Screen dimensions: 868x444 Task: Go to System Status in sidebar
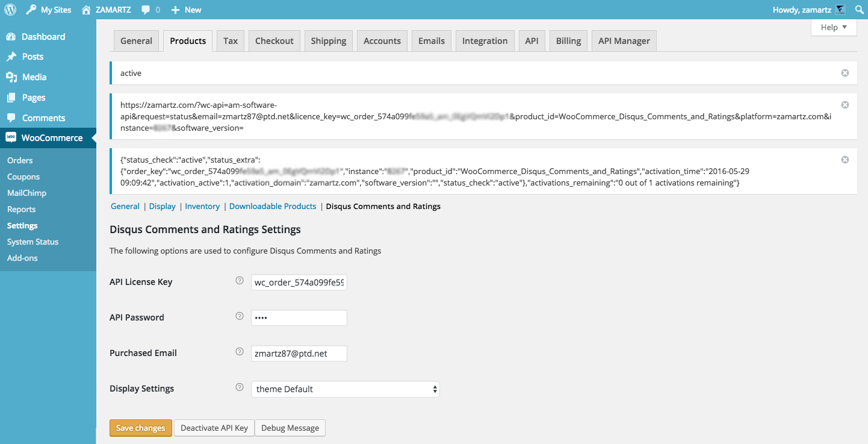(x=33, y=242)
